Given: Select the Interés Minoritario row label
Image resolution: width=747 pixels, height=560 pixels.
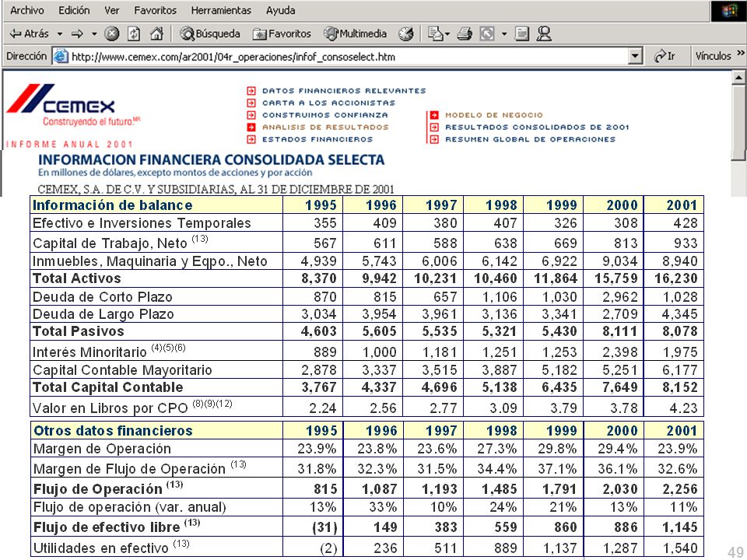Looking at the screenshot, I should pos(109,352).
